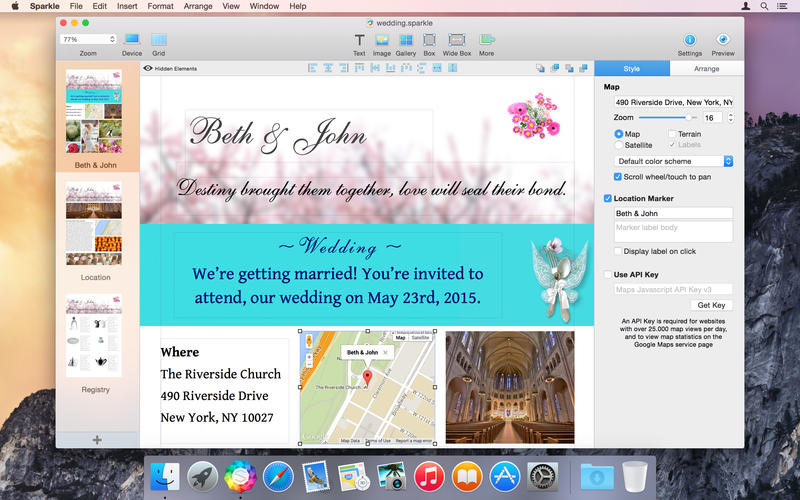Screen dimensions: 800x500
Task: Launch the Preview eye icon
Action: tap(722, 40)
